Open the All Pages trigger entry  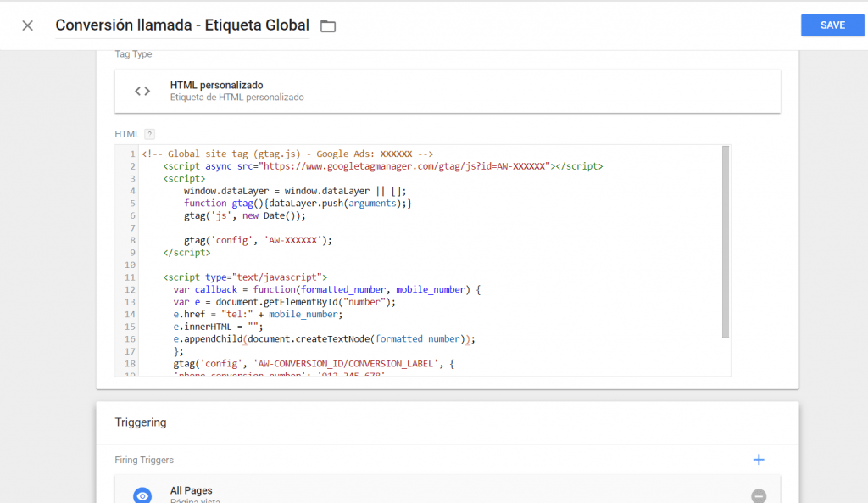pyautogui.click(x=448, y=490)
